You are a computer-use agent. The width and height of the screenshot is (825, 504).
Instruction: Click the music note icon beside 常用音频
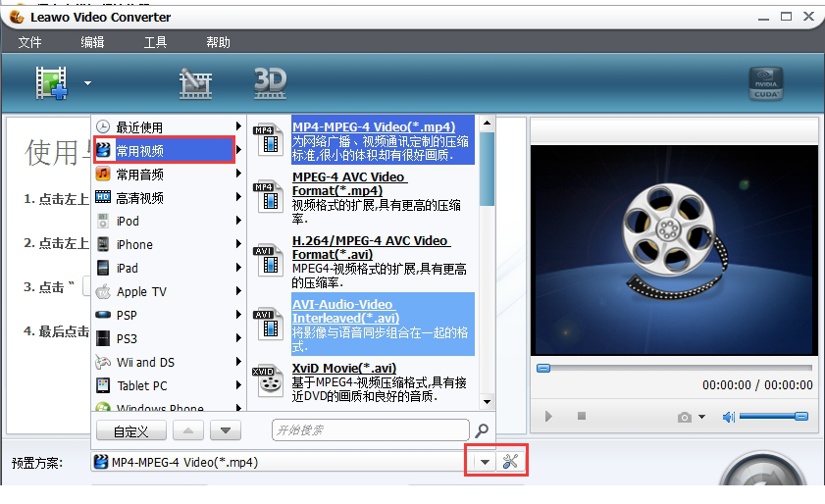[x=103, y=174]
